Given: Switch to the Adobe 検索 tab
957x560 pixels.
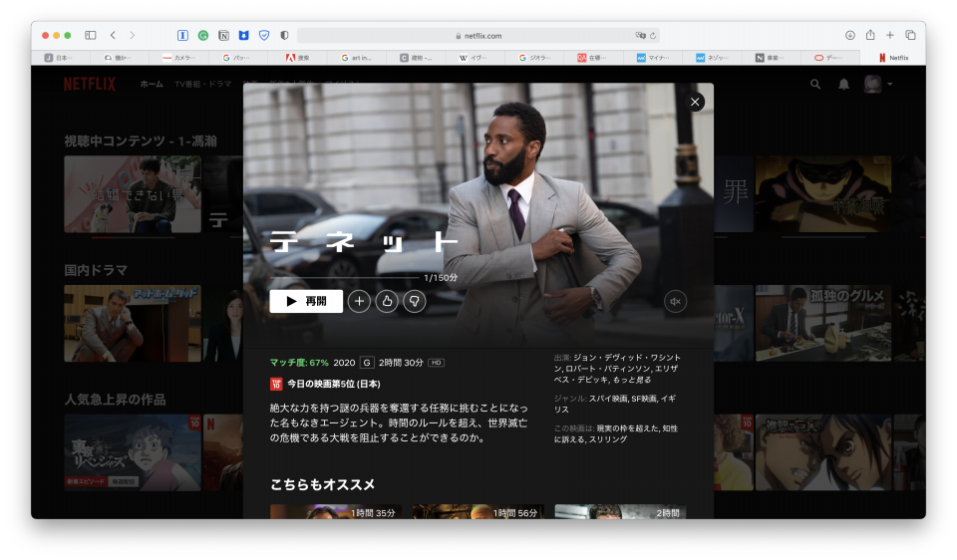Looking at the screenshot, I should pyautogui.click(x=298, y=58).
